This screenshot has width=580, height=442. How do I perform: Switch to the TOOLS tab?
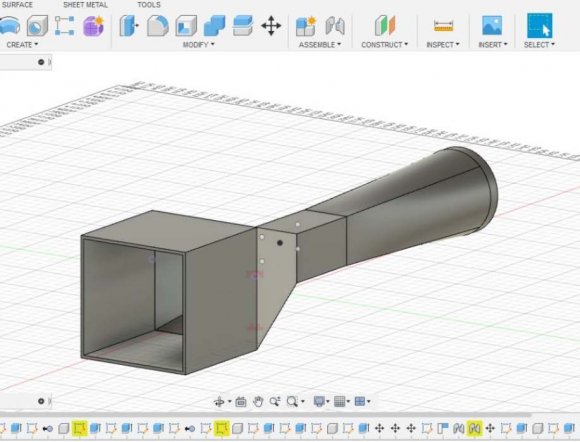coord(149,5)
